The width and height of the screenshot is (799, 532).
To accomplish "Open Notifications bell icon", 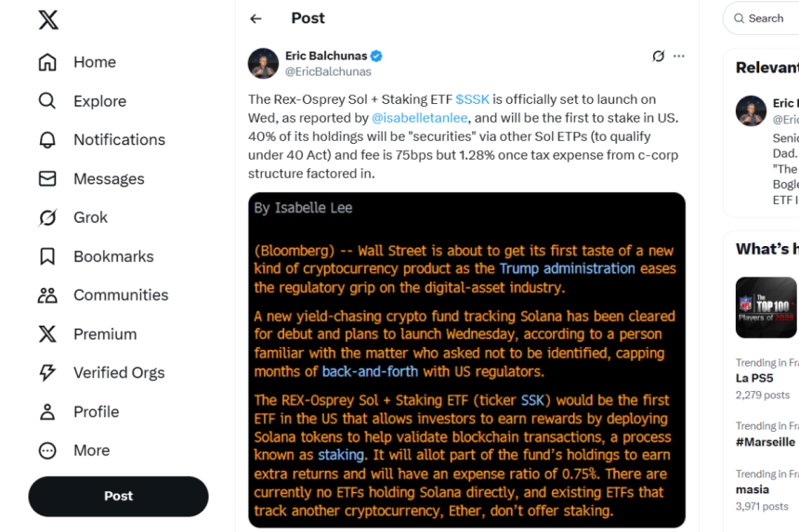I will [x=47, y=140].
